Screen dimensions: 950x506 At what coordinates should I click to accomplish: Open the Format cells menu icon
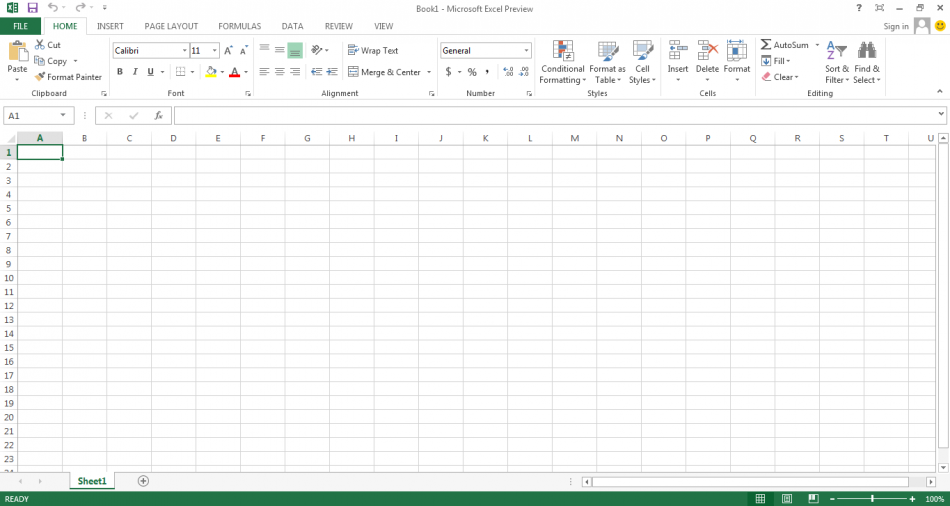tap(737, 51)
